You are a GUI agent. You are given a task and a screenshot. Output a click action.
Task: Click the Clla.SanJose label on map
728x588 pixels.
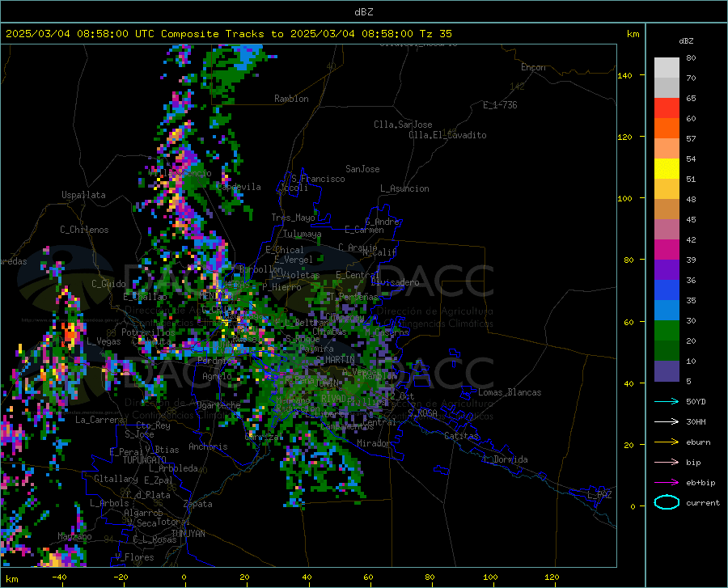[x=403, y=125]
